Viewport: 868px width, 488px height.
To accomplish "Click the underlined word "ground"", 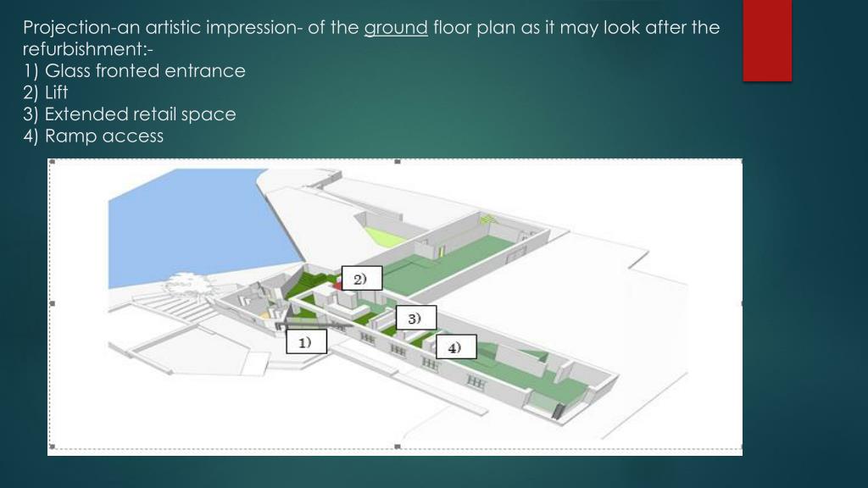I will tap(396, 28).
